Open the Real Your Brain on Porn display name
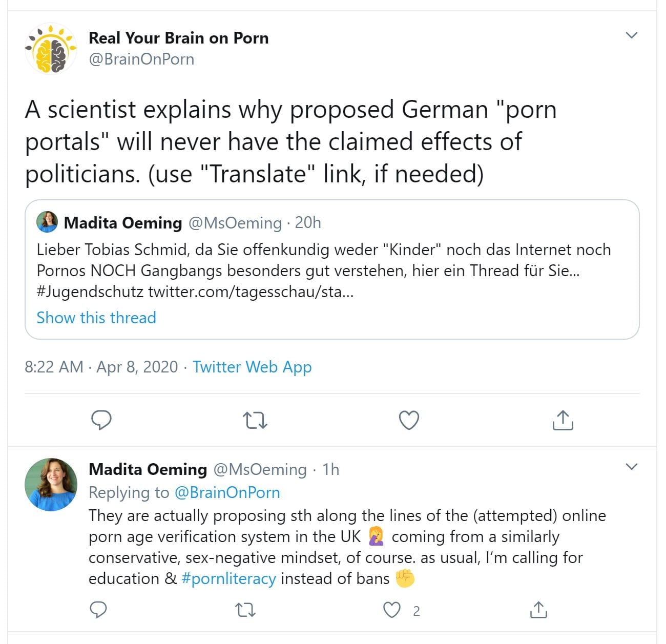Image resolution: width=666 pixels, height=644 pixels. click(x=178, y=38)
